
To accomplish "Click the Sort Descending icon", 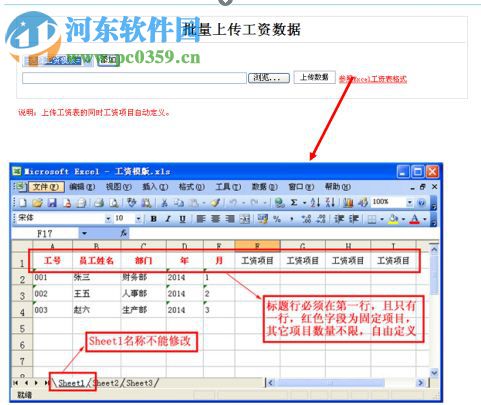I will [330, 202].
